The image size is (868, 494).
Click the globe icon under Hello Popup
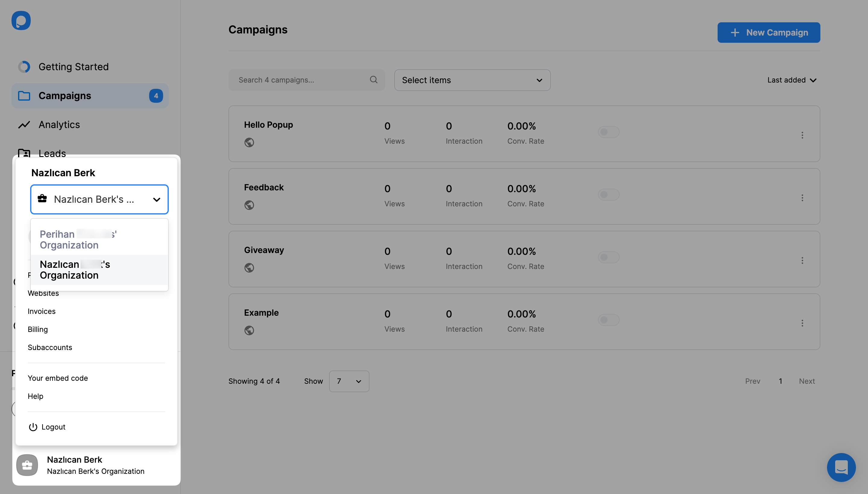pyautogui.click(x=249, y=142)
